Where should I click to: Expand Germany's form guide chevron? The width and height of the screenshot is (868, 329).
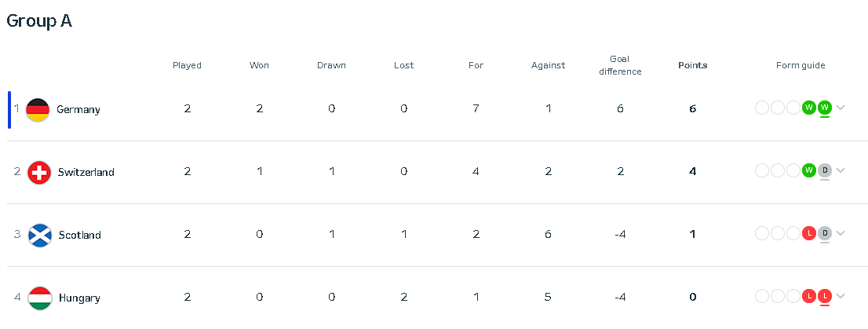click(x=841, y=108)
